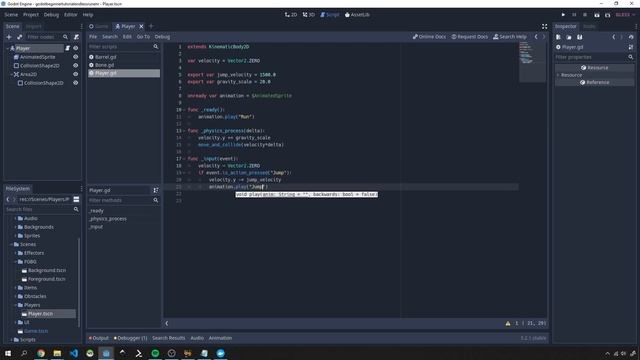The height and width of the screenshot is (360, 640).
Task: Pause the running scene
Action: pos(574,15)
